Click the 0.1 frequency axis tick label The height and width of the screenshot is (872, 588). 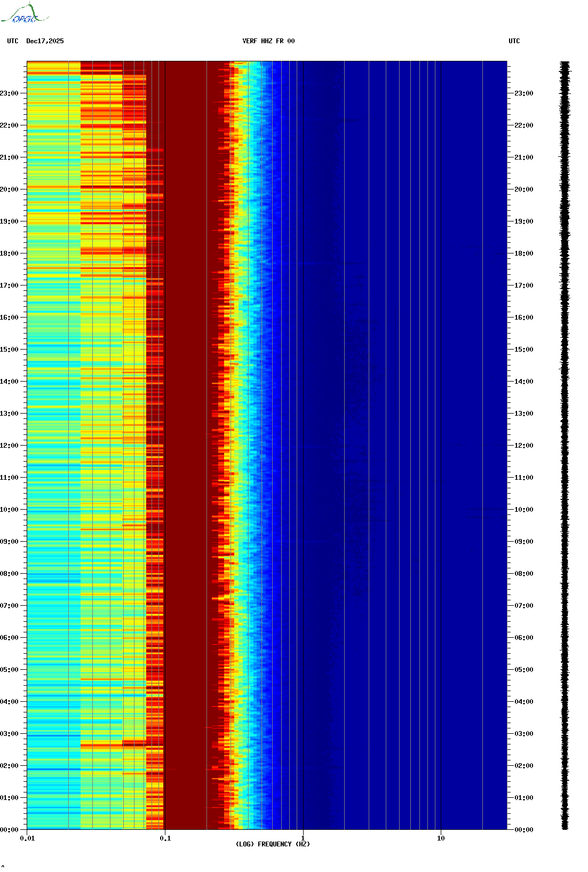point(165,838)
